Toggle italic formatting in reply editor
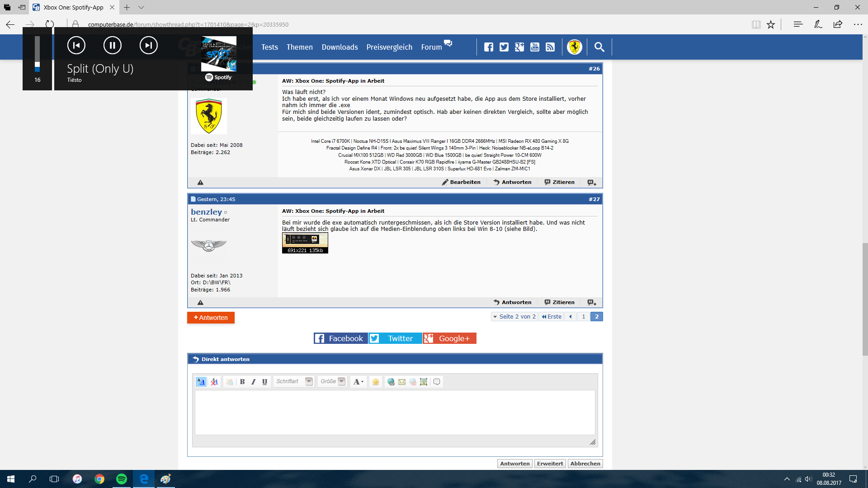868x488 pixels. click(253, 382)
